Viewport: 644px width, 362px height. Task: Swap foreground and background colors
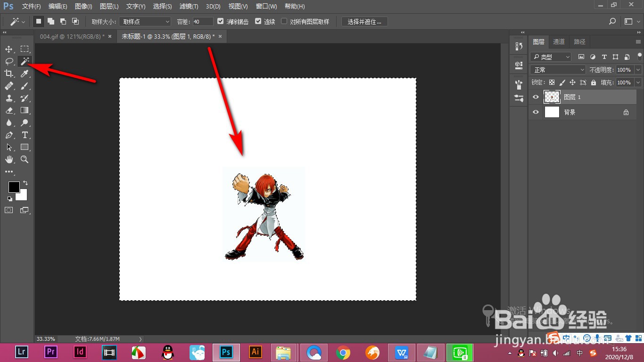(x=25, y=183)
